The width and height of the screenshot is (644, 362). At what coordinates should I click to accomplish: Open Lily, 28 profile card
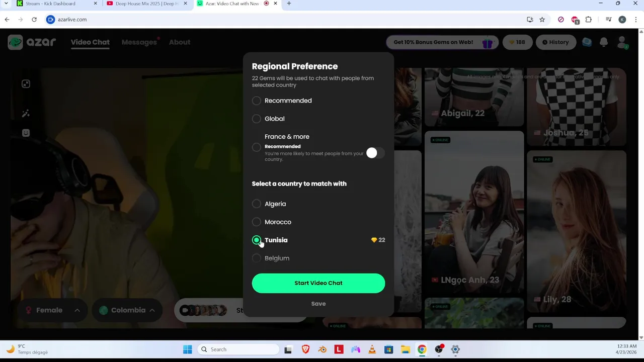pyautogui.click(x=577, y=232)
